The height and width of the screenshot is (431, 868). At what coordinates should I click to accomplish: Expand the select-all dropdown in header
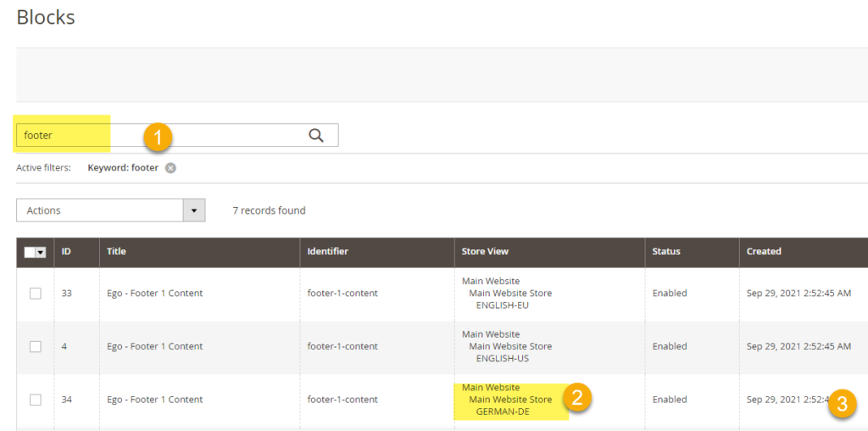tap(40, 253)
